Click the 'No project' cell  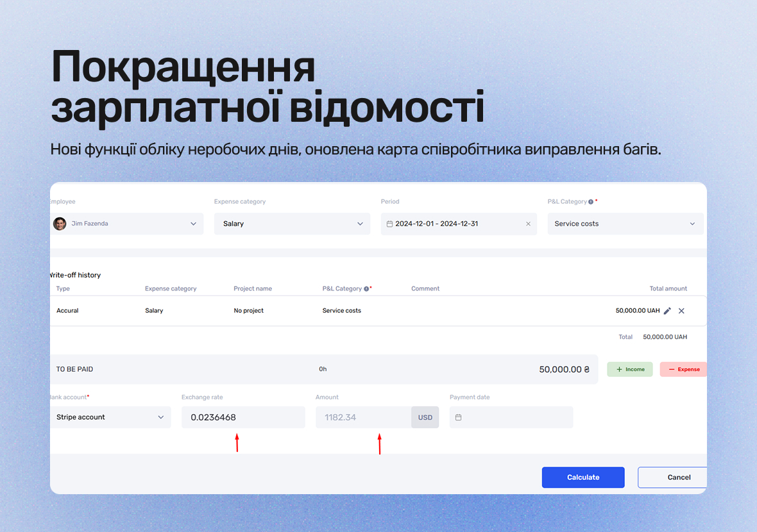249,311
